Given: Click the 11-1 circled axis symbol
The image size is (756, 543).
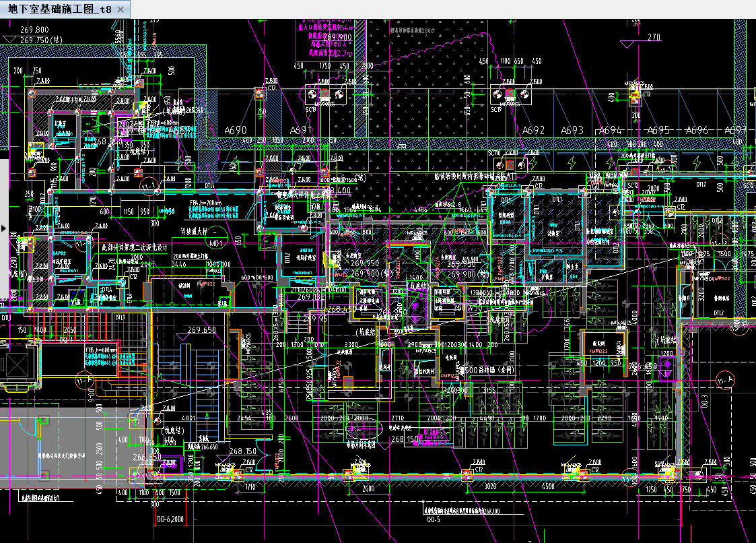Looking at the screenshot, I should point(149,185).
